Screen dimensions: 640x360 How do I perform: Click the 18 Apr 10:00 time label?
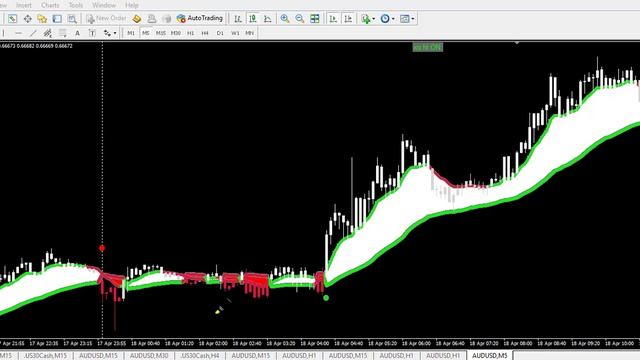pyautogui.click(x=619, y=344)
